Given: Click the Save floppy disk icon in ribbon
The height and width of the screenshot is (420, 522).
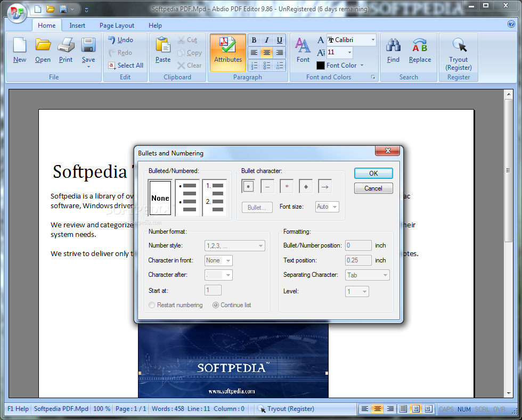Looking at the screenshot, I should [88, 45].
